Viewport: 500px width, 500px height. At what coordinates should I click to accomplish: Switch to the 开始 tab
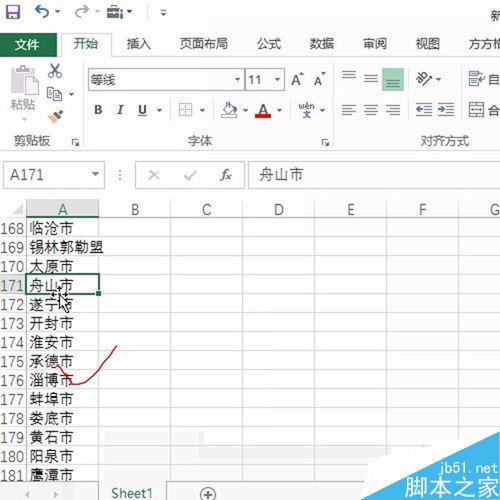pos(86,44)
